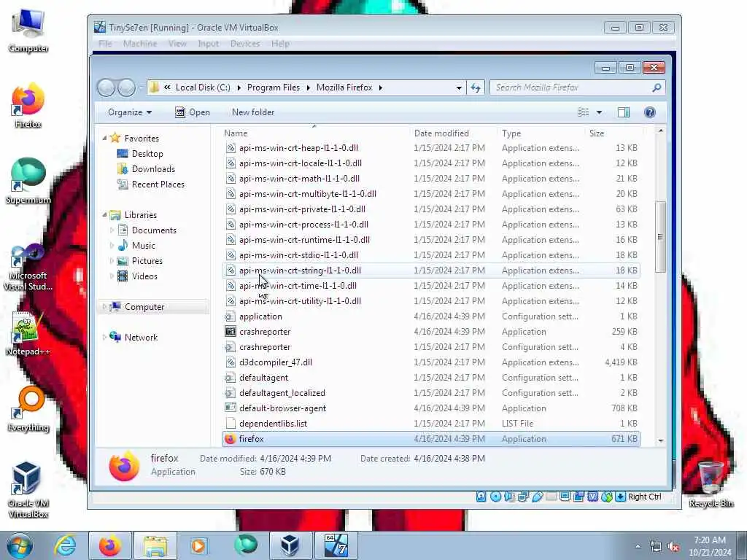The image size is (747, 560).
Task: Select the firefox application file row
Action: click(x=430, y=439)
